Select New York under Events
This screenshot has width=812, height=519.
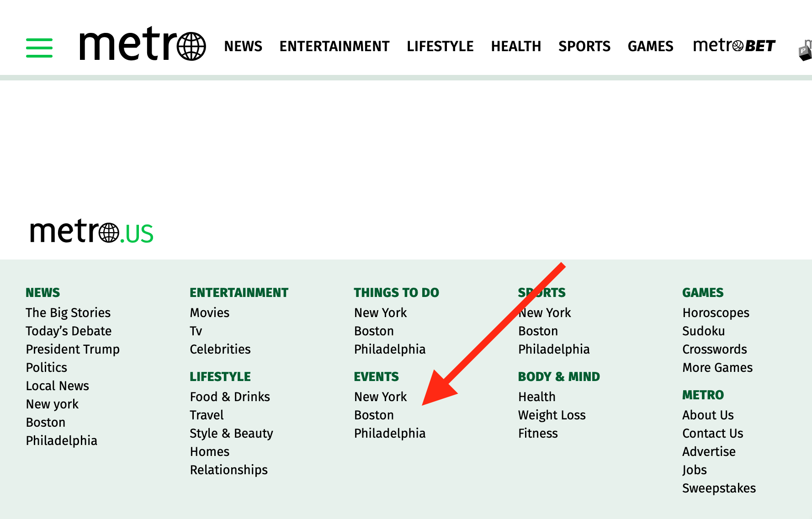(381, 397)
